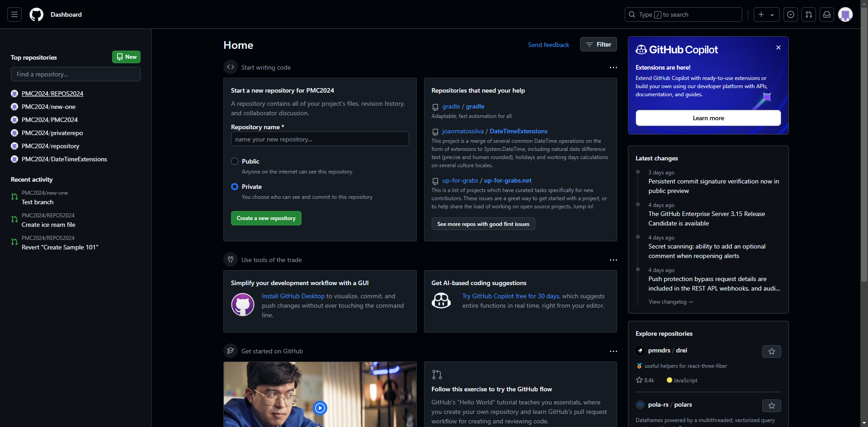Click Create a new repository button
Screen dimensions: 868x427
[266, 218]
